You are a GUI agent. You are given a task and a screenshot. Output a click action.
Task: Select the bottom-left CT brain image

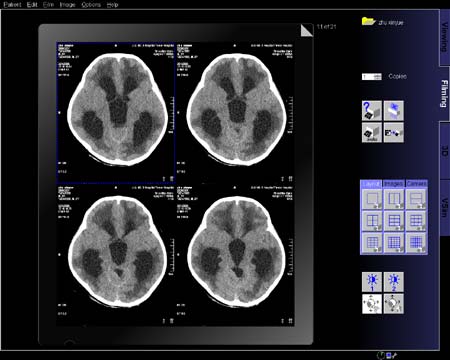point(116,255)
